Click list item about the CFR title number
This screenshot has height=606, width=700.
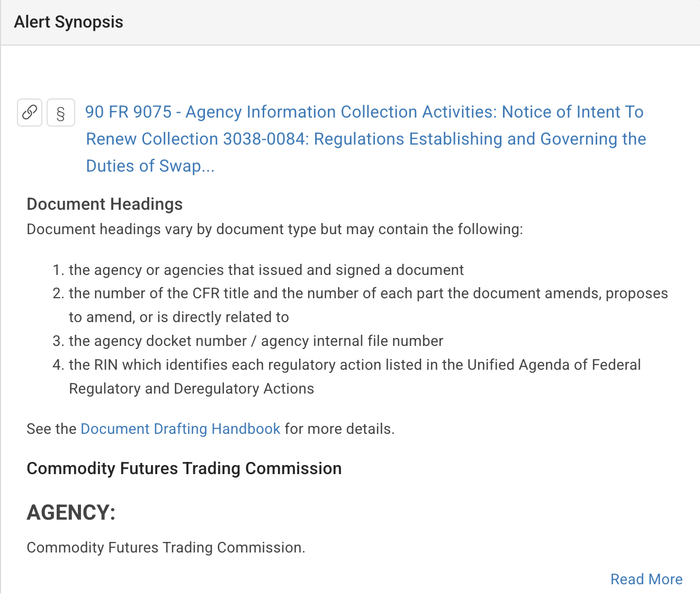tap(368, 293)
